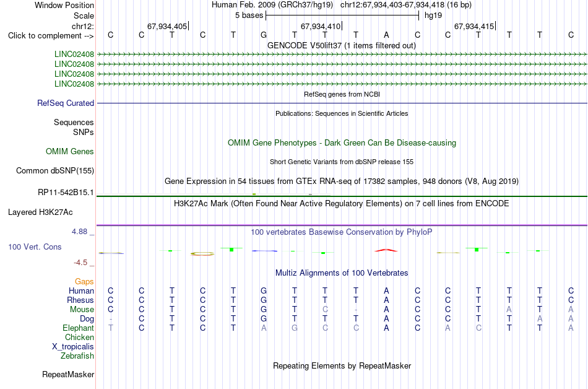Click the -4.5 lower scale value
This screenshot has width=588, height=389.
tap(80, 263)
